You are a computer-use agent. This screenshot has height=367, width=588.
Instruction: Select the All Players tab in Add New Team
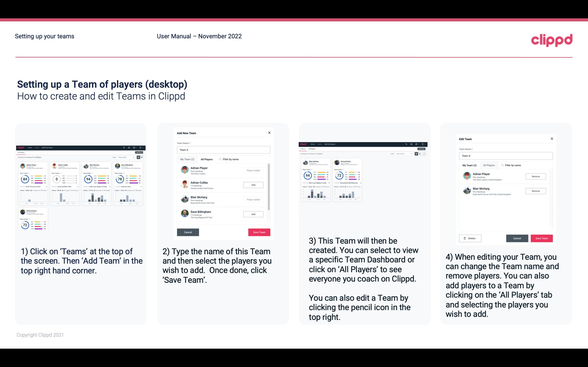[207, 159]
